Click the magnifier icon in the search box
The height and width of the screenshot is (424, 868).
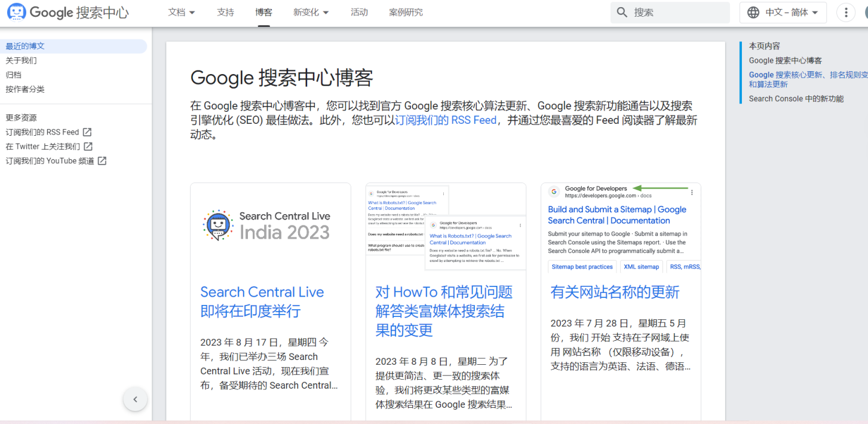(x=622, y=12)
